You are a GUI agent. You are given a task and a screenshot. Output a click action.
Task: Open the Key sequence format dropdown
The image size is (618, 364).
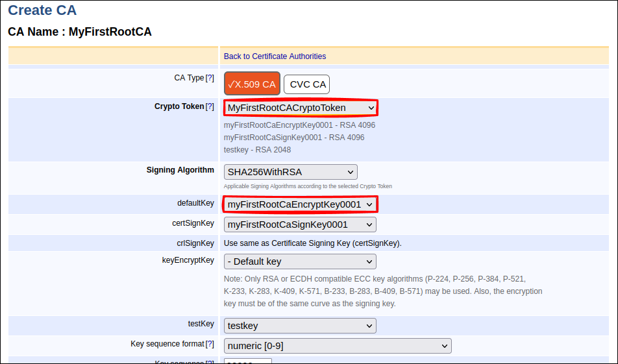(x=338, y=346)
